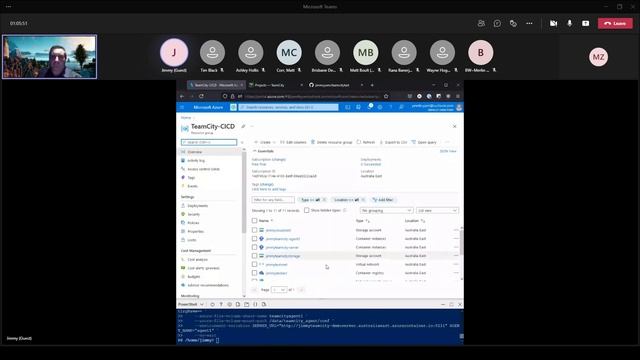Open the No grouping dropdown
This screenshot has height=360, width=640.
coord(386,211)
